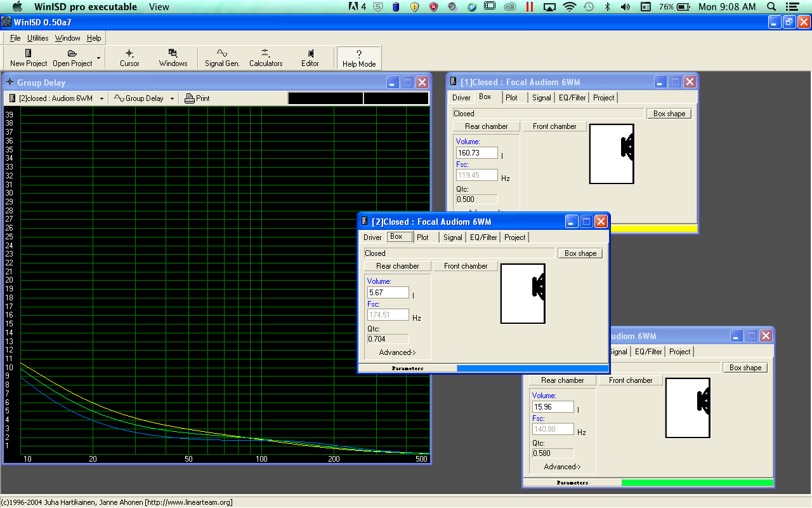Click the green color bar of bottom-right window

[697, 483]
